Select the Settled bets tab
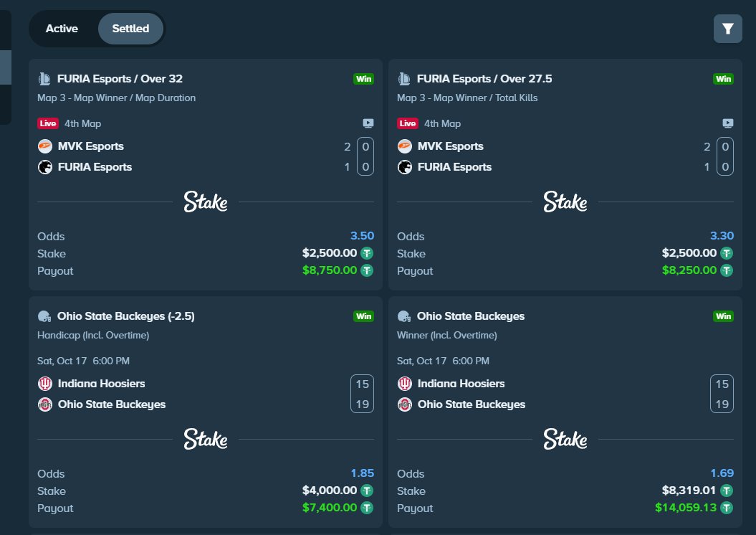This screenshot has height=535, width=756. pyautogui.click(x=130, y=29)
